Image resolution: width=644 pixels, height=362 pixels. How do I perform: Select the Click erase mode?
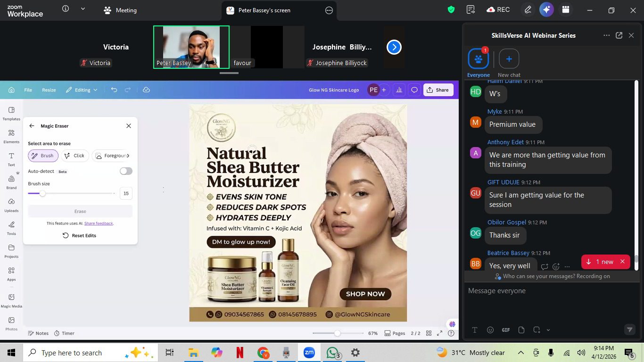point(74,156)
